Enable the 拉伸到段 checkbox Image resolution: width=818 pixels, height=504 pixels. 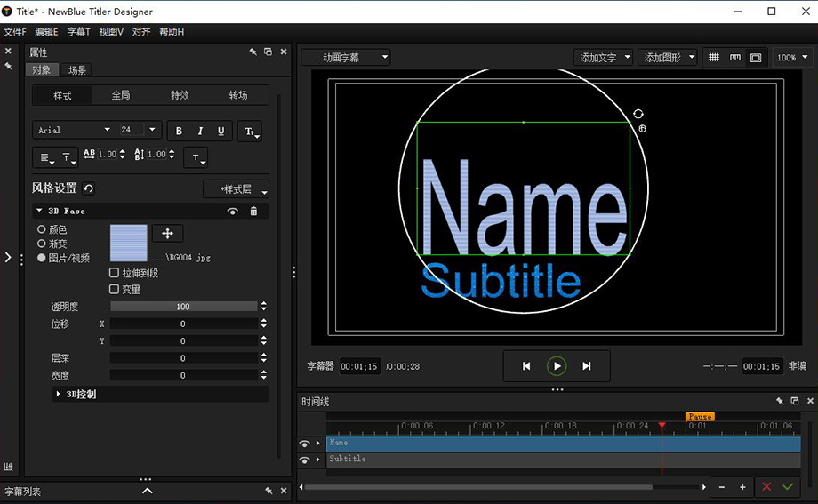point(114,273)
